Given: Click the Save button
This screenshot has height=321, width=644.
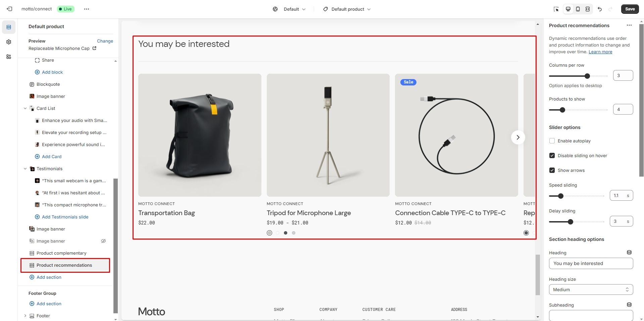Looking at the screenshot, I should (x=630, y=9).
